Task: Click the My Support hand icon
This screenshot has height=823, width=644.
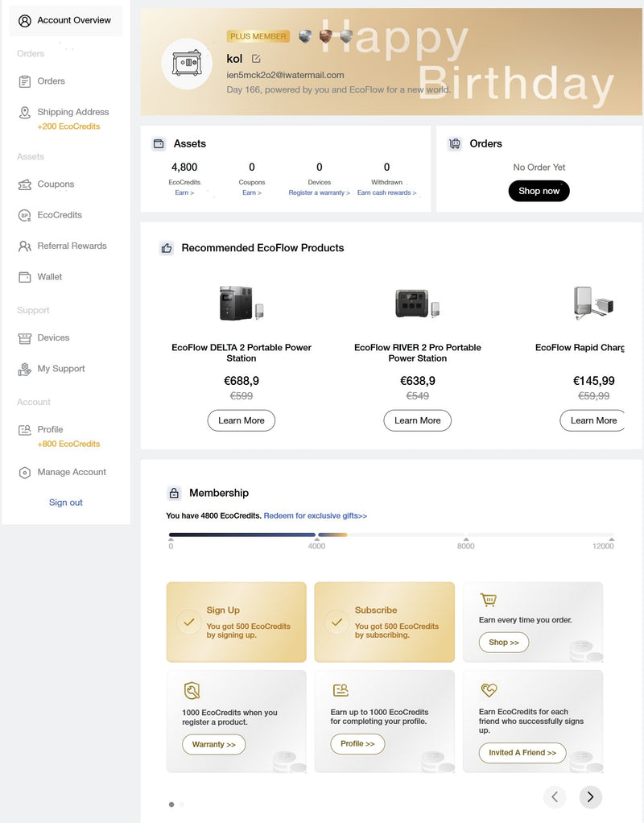Action: (x=25, y=369)
